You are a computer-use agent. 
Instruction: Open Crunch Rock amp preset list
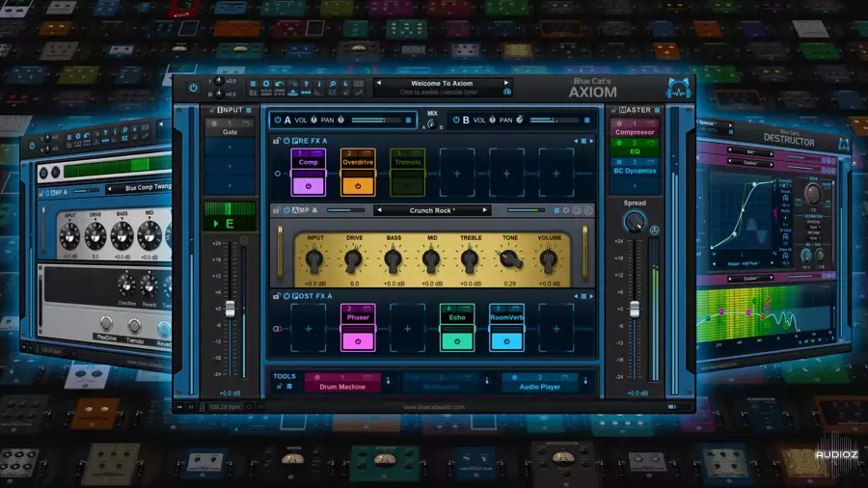(x=432, y=210)
